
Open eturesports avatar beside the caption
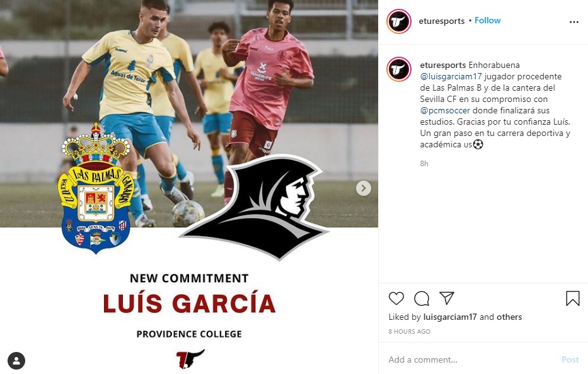tap(399, 69)
